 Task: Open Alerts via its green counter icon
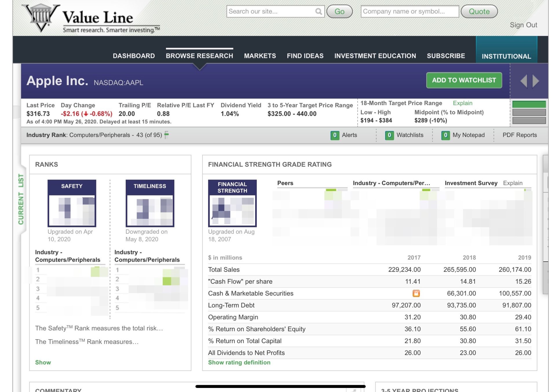(335, 135)
